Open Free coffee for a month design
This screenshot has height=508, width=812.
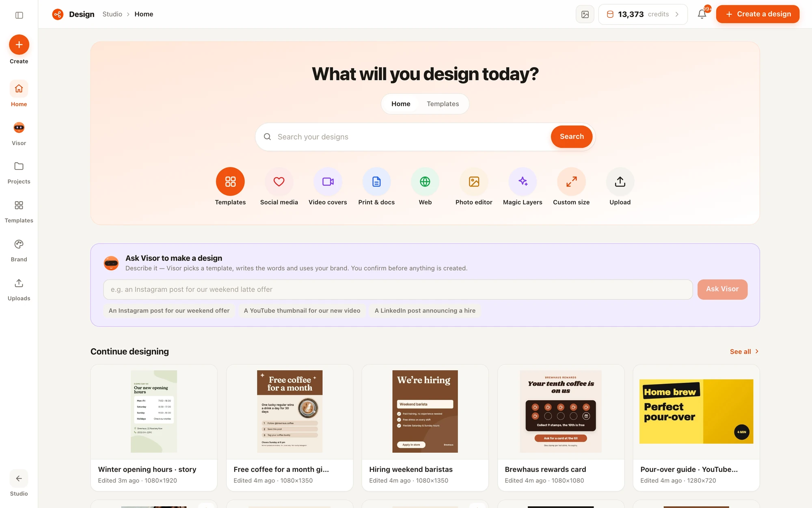(x=289, y=428)
